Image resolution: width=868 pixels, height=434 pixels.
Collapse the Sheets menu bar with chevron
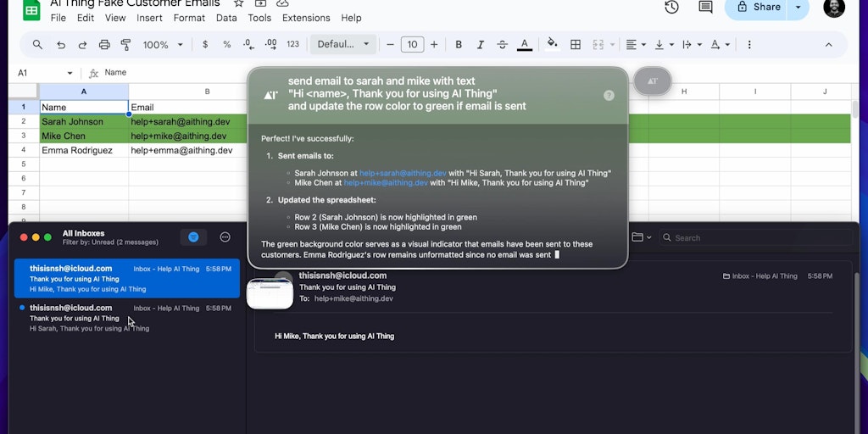point(829,45)
